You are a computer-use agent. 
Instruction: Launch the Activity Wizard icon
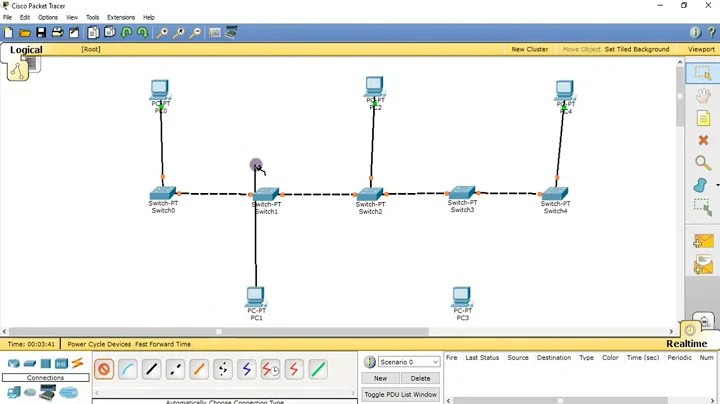click(x=73, y=33)
